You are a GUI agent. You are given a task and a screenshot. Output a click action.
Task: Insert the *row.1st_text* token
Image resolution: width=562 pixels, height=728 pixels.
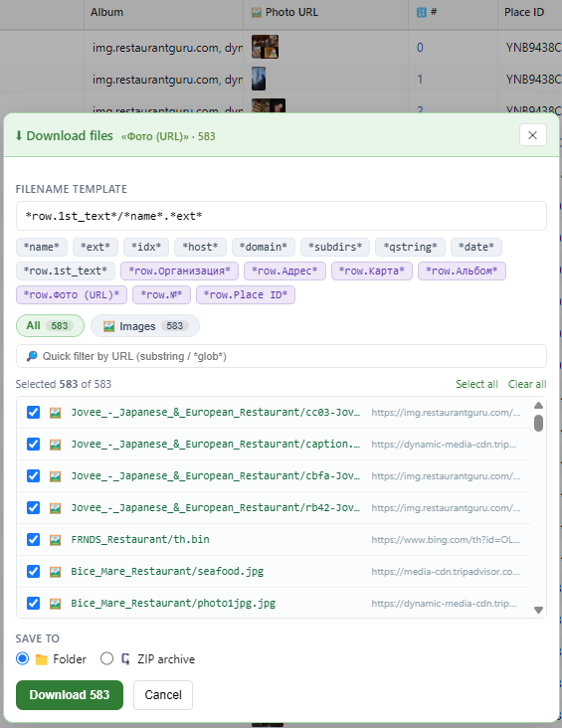click(66, 271)
